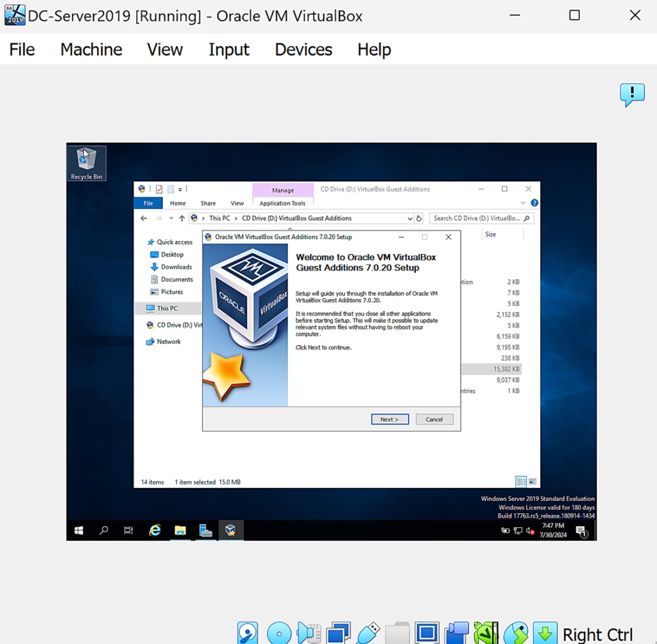Click the hard disk activity status icon

248,633
